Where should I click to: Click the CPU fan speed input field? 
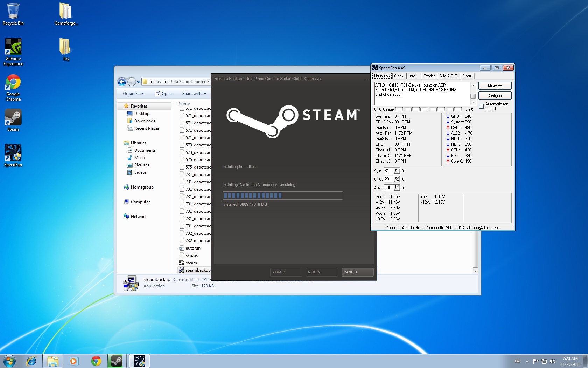click(x=388, y=179)
